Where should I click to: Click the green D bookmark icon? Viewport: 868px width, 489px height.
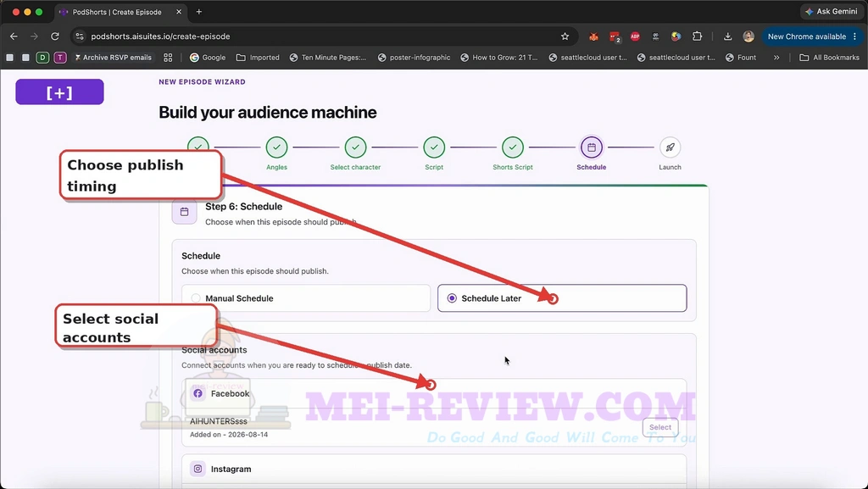[42, 58]
